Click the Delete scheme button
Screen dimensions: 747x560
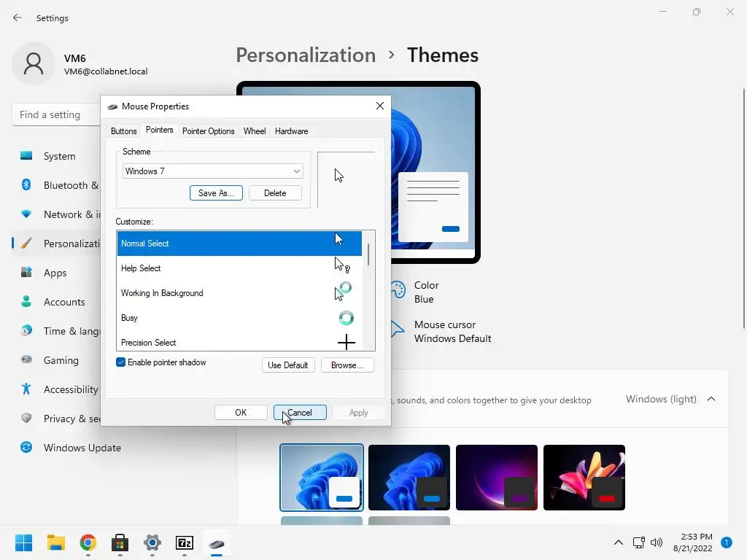(275, 192)
